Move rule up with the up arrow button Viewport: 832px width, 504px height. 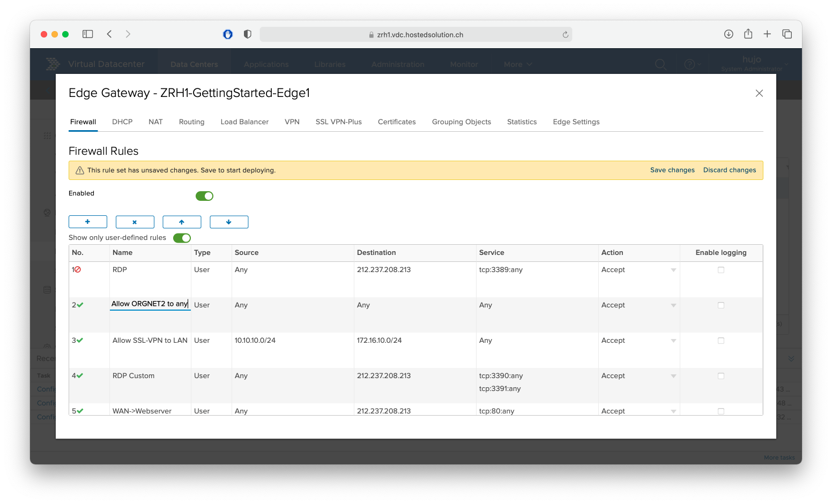(182, 222)
